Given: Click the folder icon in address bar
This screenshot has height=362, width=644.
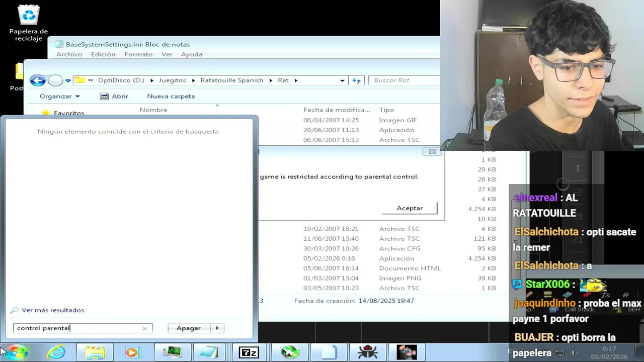Looking at the screenshot, I should (79, 80).
